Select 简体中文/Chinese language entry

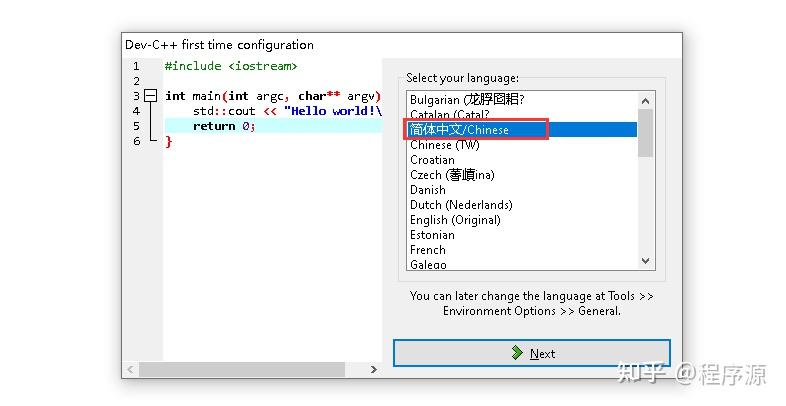522,130
